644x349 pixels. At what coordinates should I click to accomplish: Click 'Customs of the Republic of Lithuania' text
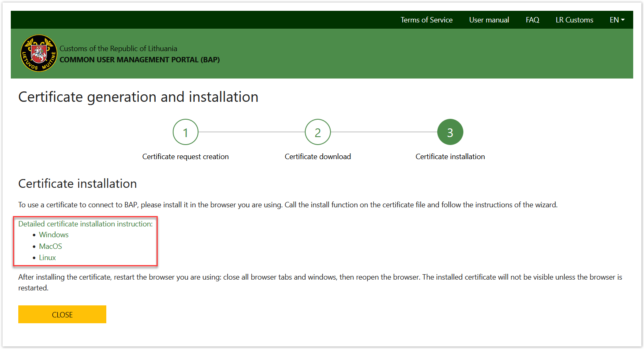(x=118, y=49)
